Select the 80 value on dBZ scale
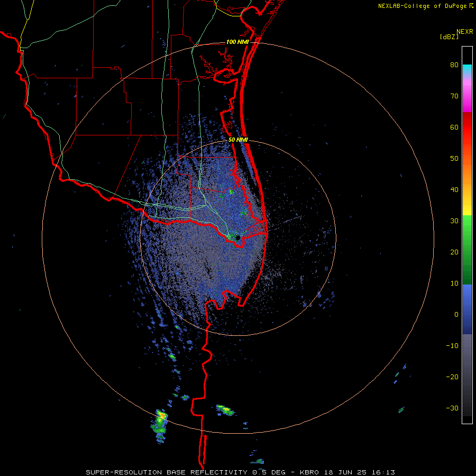 pos(454,65)
